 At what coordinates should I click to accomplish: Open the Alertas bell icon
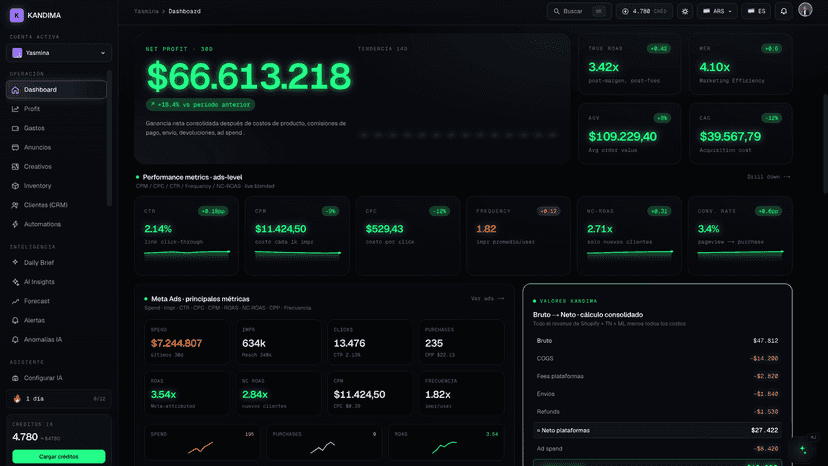coord(15,321)
